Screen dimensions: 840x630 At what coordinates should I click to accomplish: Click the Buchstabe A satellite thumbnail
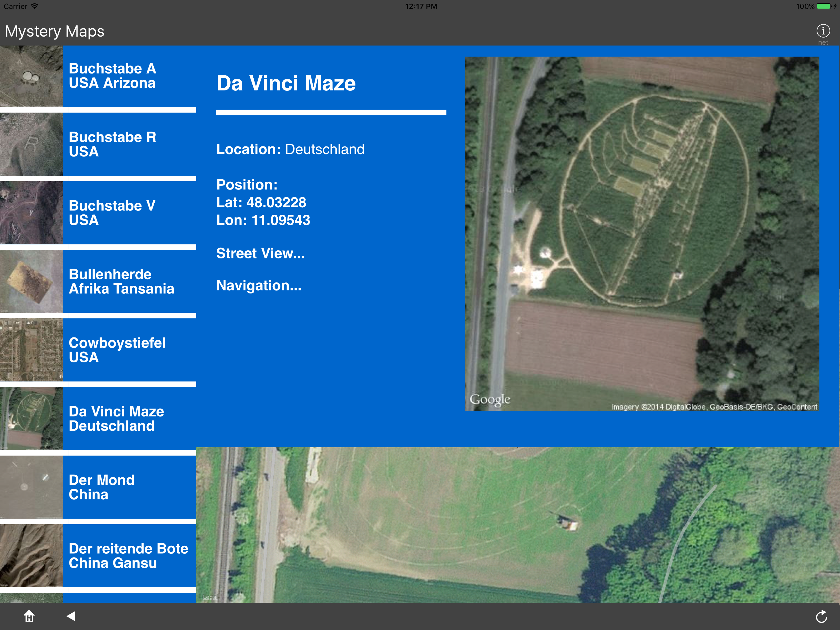(31, 76)
